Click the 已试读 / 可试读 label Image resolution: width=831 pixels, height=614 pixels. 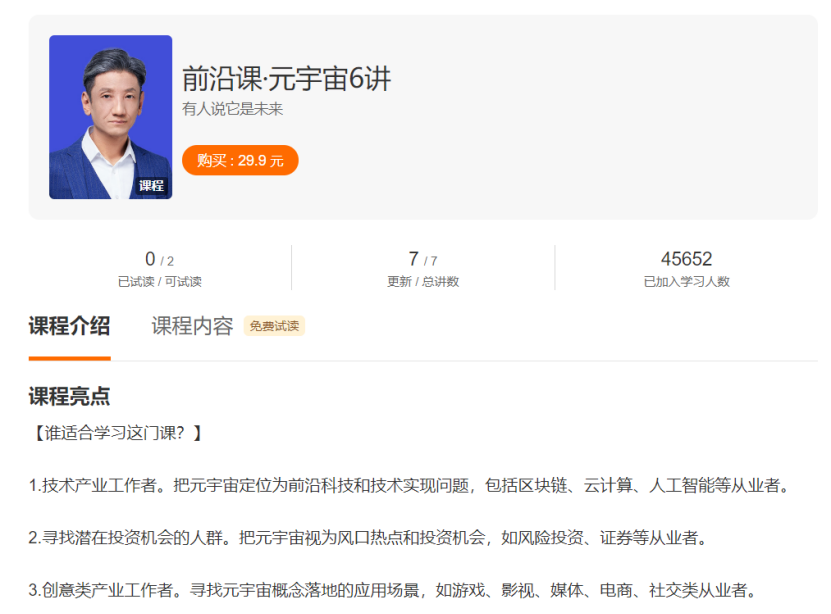[x=159, y=282]
